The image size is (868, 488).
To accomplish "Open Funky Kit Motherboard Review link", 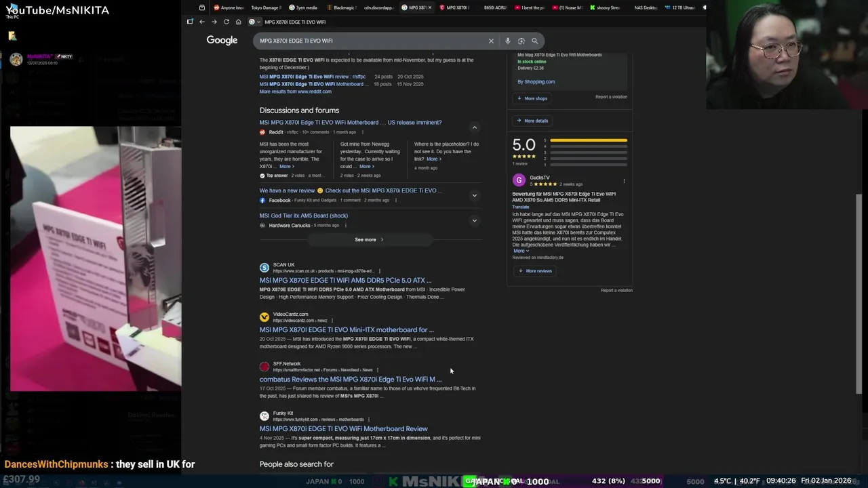I will pyautogui.click(x=343, y=428).
